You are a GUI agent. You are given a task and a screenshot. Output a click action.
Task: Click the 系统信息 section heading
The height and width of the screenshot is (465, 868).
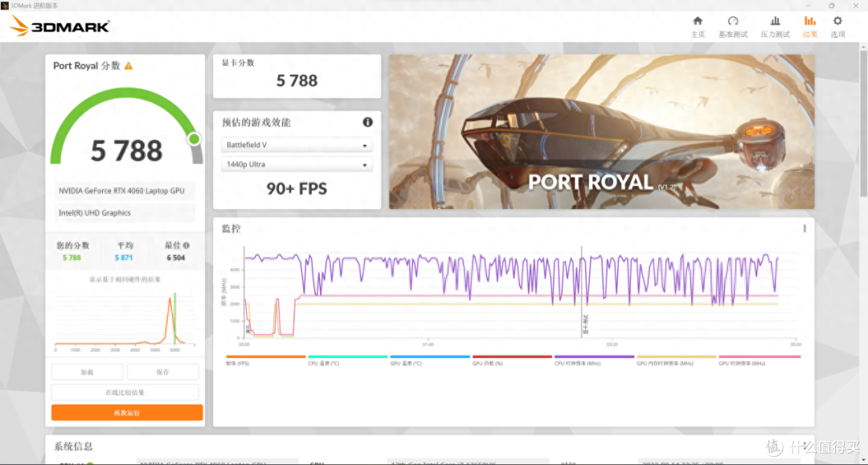73,446
